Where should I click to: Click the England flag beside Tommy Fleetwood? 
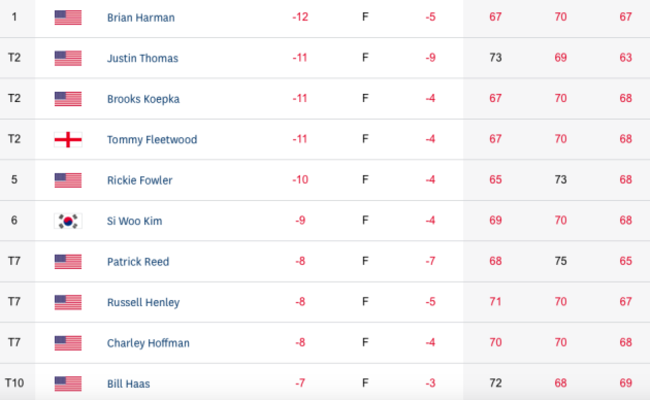coord(68,140)
